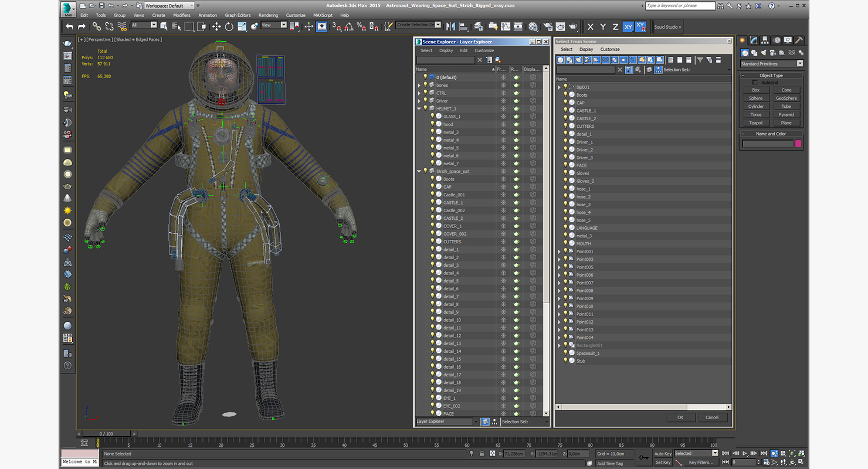The image size is (868, 469).
Task: Go to the end of the animation
Action: [x=764, y=453]
